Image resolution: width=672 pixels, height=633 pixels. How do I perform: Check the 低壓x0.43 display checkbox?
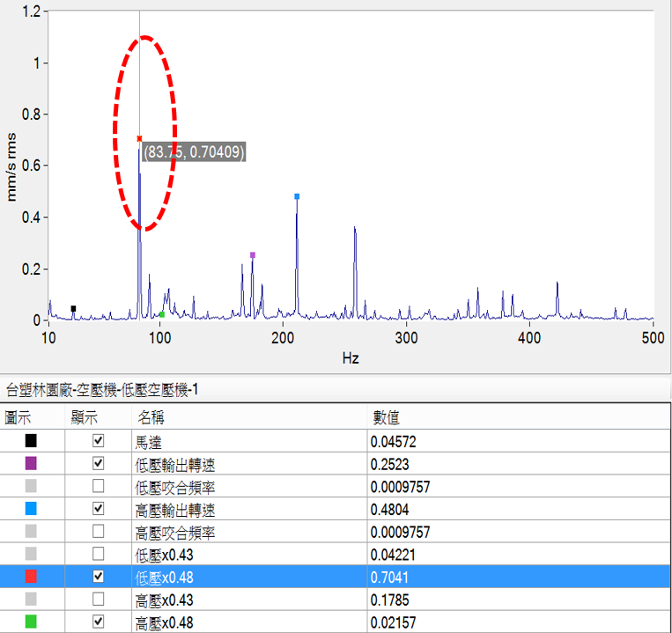[x=99, y=555]
